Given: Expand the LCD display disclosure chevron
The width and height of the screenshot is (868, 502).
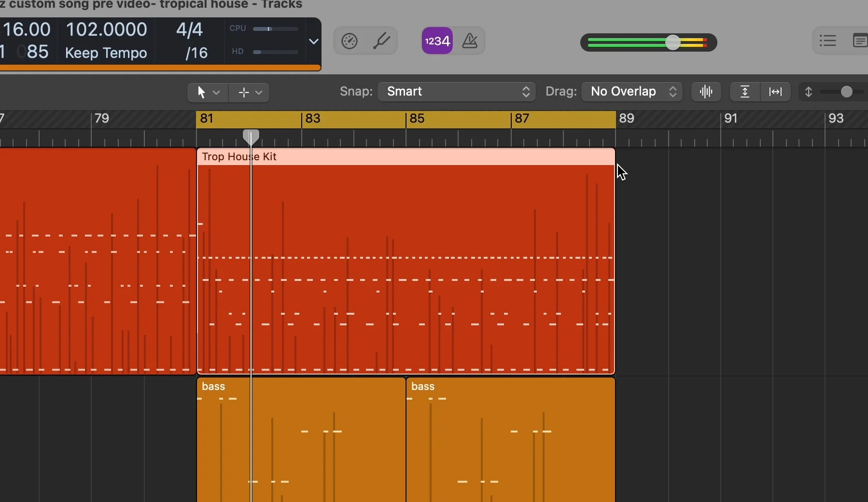Looking at the screenshot, I should (x=313, y=42).
